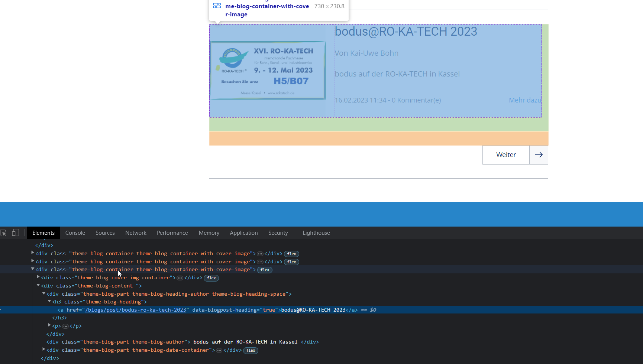Switch to the Memory tab
Image resolution: width=643 pixels, height=364 pixels.
point(209,233)
